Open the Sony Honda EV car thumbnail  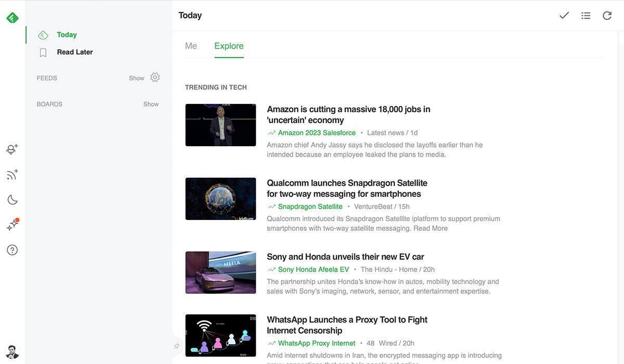coord(220,272)
